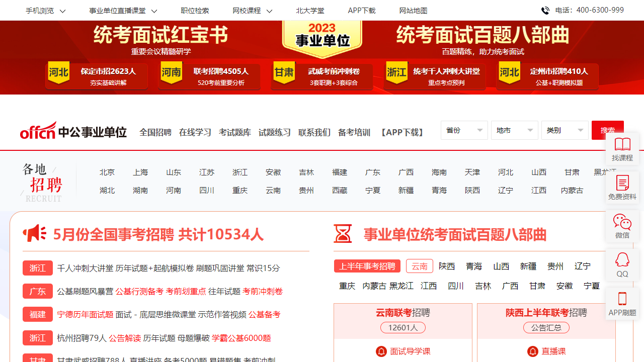The height and width of the screenshot is (362, 644).
Task: Go to 备考培训 in main navigation
Action: point(354,132)
